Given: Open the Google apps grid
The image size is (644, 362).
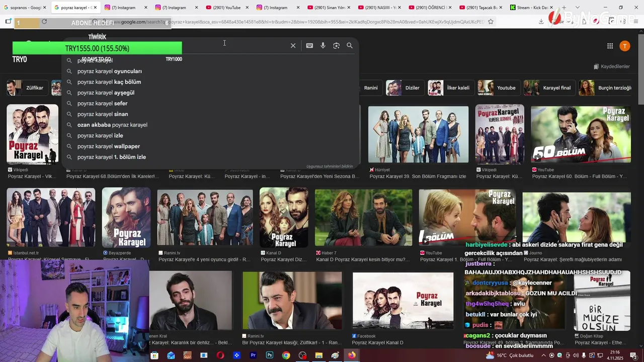Looking at the screenshot, I should (x=610, y=46).
